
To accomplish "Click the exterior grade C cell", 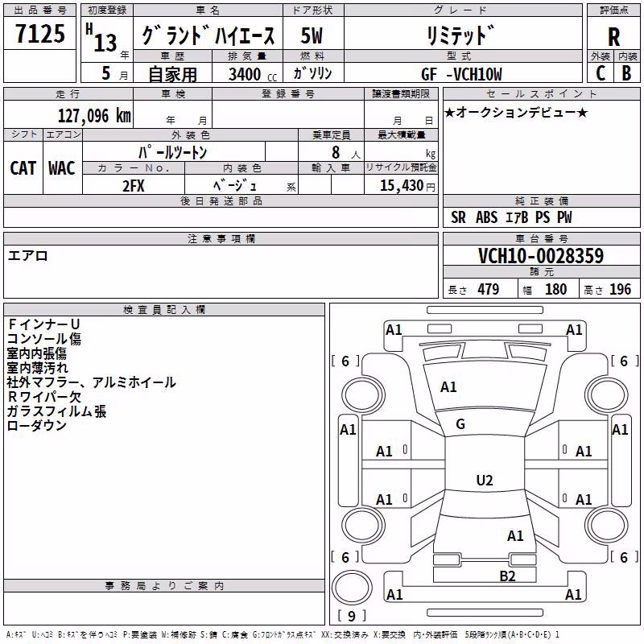I will point(601,72).
